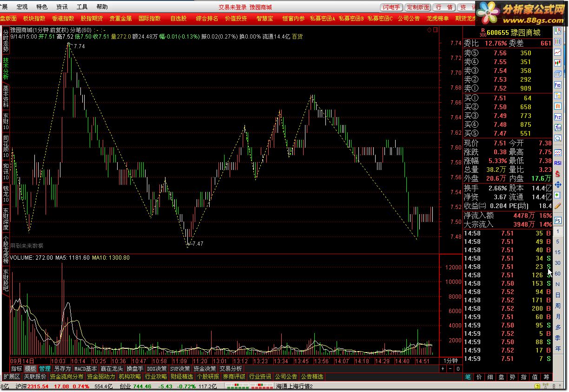Switch to 60-minute period
The width and height of the screenshot is (569, 392).
point(558,274)
